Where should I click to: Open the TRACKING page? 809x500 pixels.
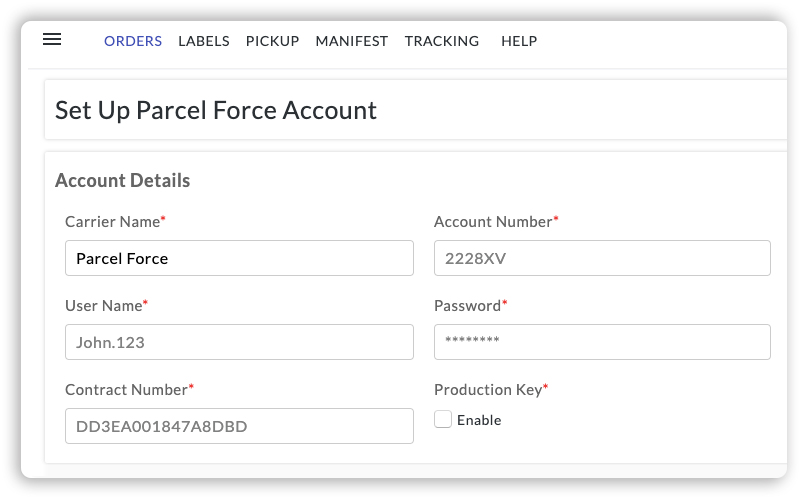(442, 41)
